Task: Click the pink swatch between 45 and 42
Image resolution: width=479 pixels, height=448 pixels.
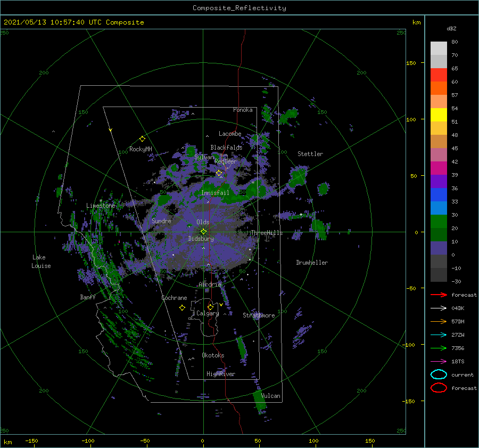Action: 439,155
